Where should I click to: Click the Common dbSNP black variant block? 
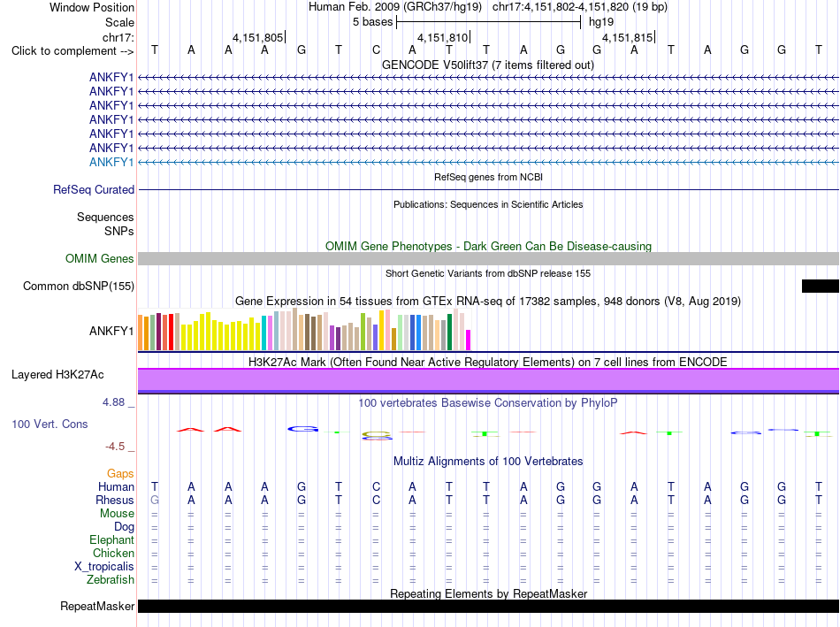(821, 287)
